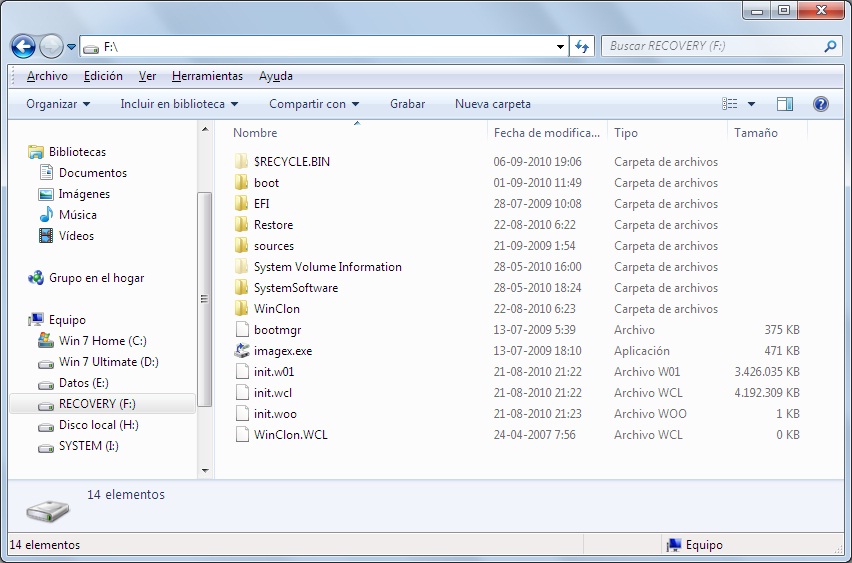The image size is (852, 563).
Task: Click the address bar showing F:\
Action: (x=323, y=47)
